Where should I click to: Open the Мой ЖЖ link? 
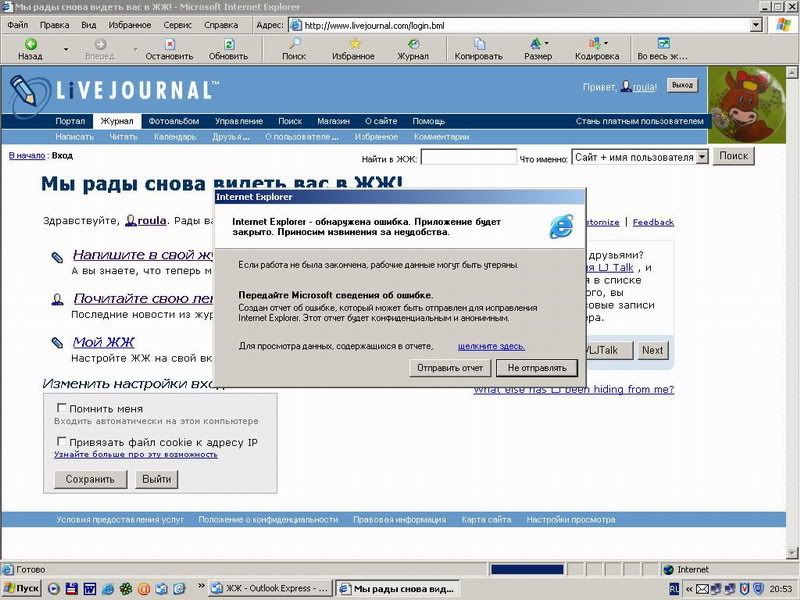[x=103, y=342]
